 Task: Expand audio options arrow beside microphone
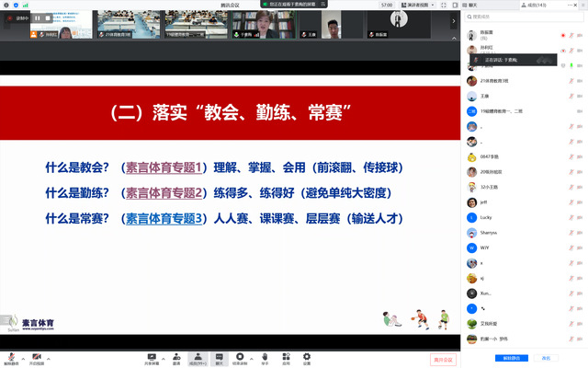point(24,357)
